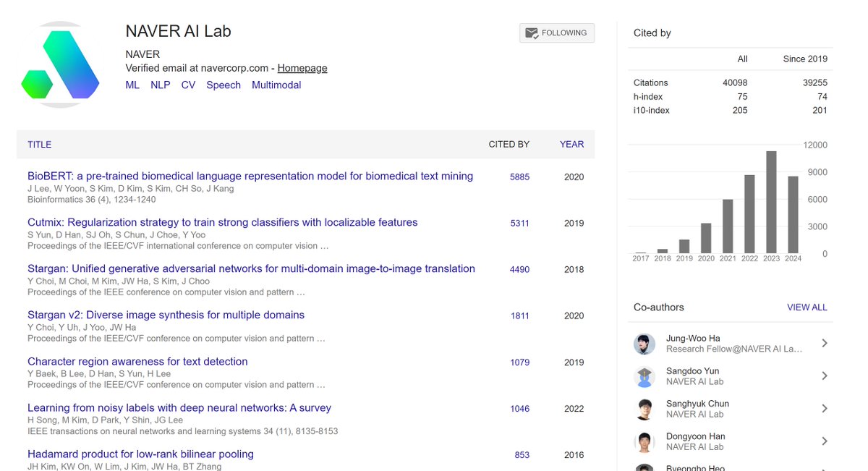
Task: Select the Speech interest tag
Action: click(224, 85)
